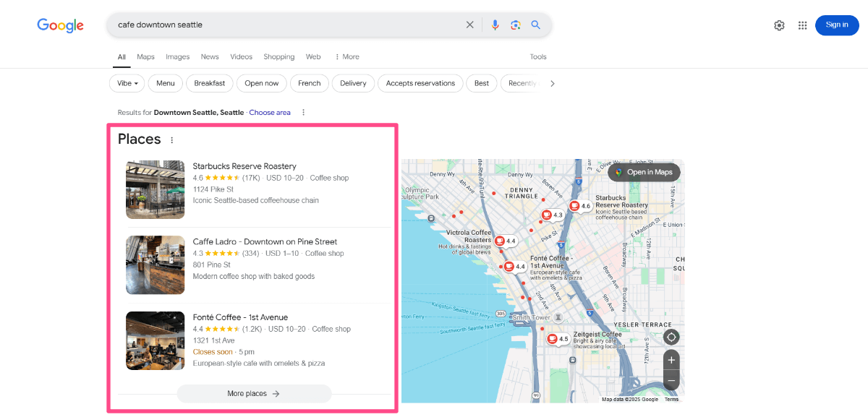Filter by Accepts reservations
Screen dimensions: 868x417
pyautogui.click(x=420, y=83)
